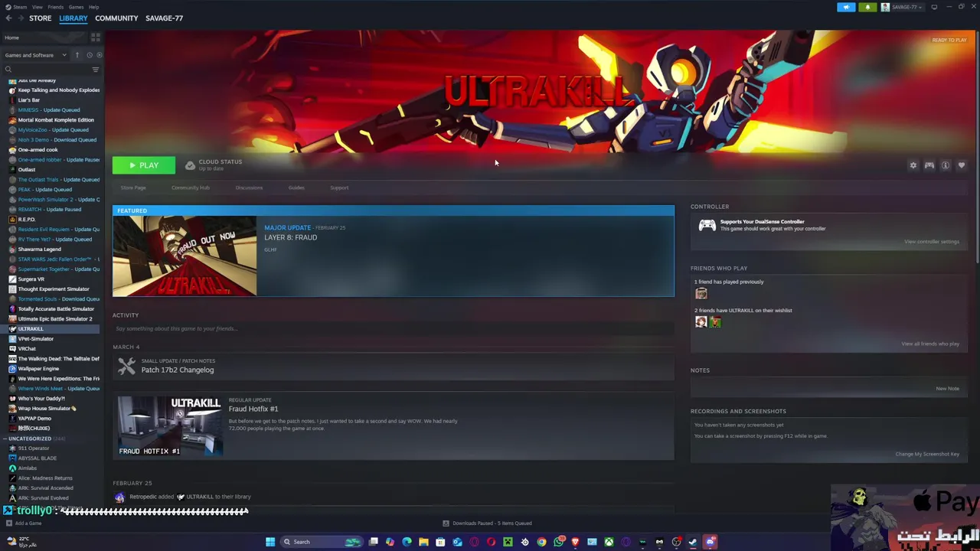
Task: Select Liar's Bar in library list
Action: coord(29,100)
